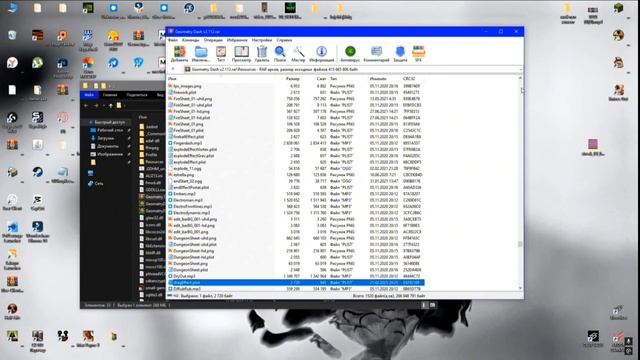Open the Операции menu in WinRAR
This screenshot has height=360, width=640.
click(x=213, y=40)
